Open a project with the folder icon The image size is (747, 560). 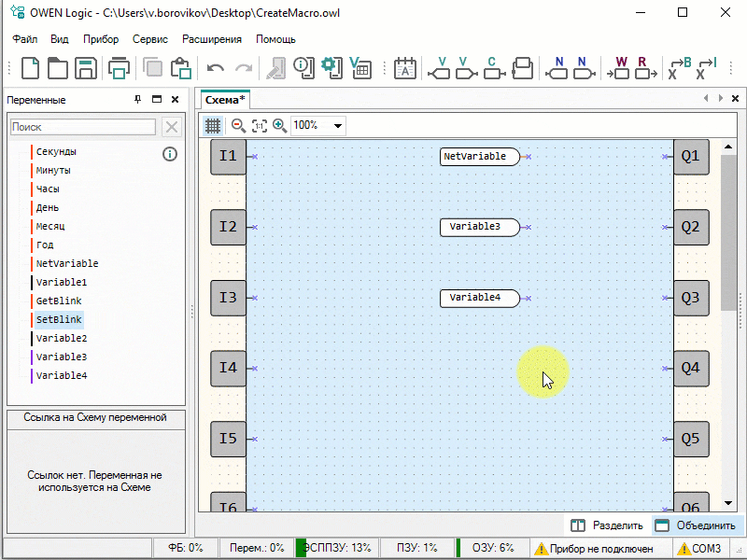point(58,68)
